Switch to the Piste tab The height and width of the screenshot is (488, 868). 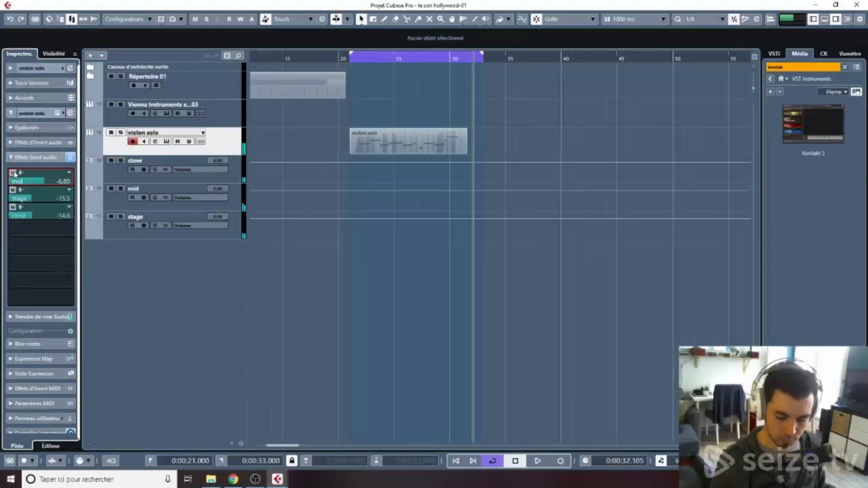[x=17, y=446]
